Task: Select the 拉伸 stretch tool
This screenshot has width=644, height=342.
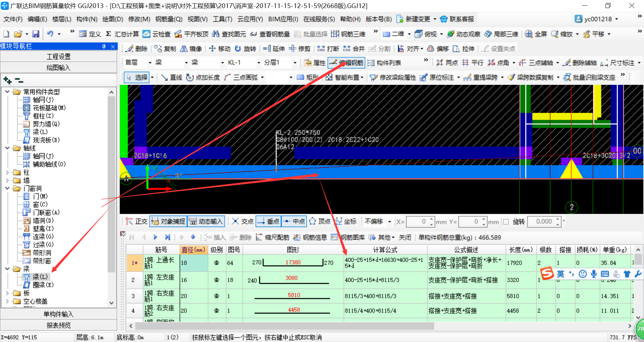Action: [x=464, y=49]
